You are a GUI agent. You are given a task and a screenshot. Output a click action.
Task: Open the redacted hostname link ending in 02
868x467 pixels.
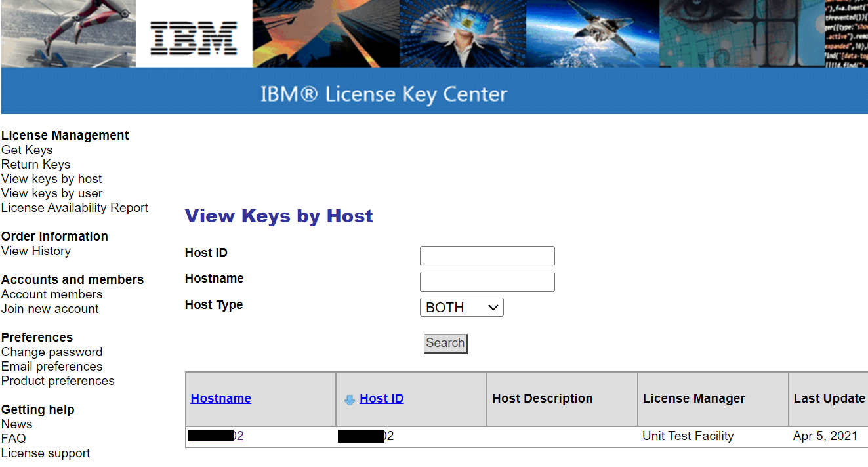[x=216, y=436]
